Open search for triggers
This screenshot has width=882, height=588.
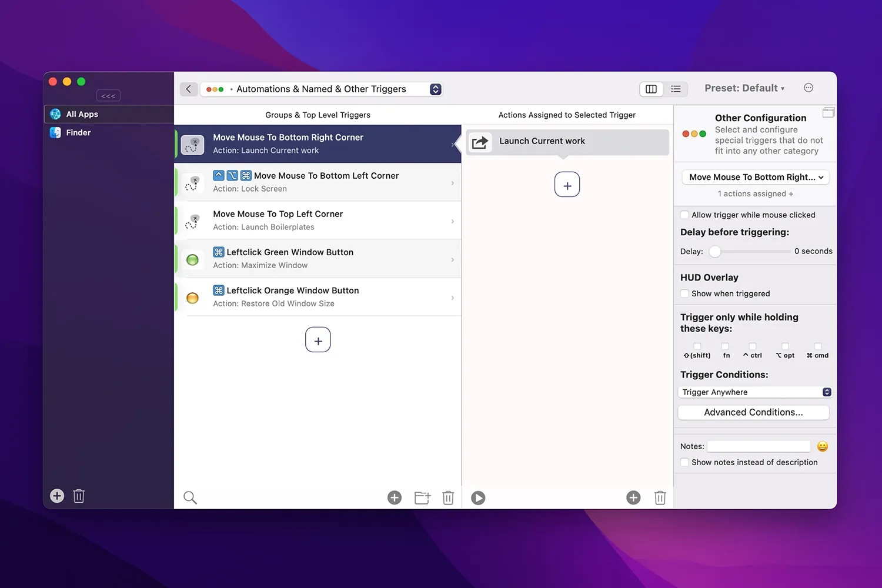tap(190, 497)
